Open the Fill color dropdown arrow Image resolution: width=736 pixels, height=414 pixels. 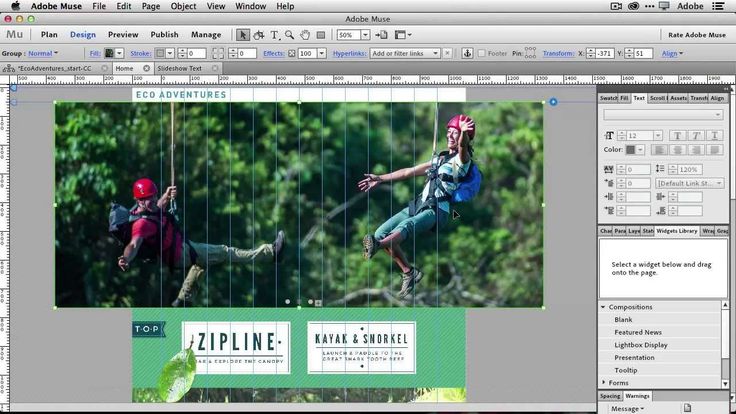(x=119, y=54)
